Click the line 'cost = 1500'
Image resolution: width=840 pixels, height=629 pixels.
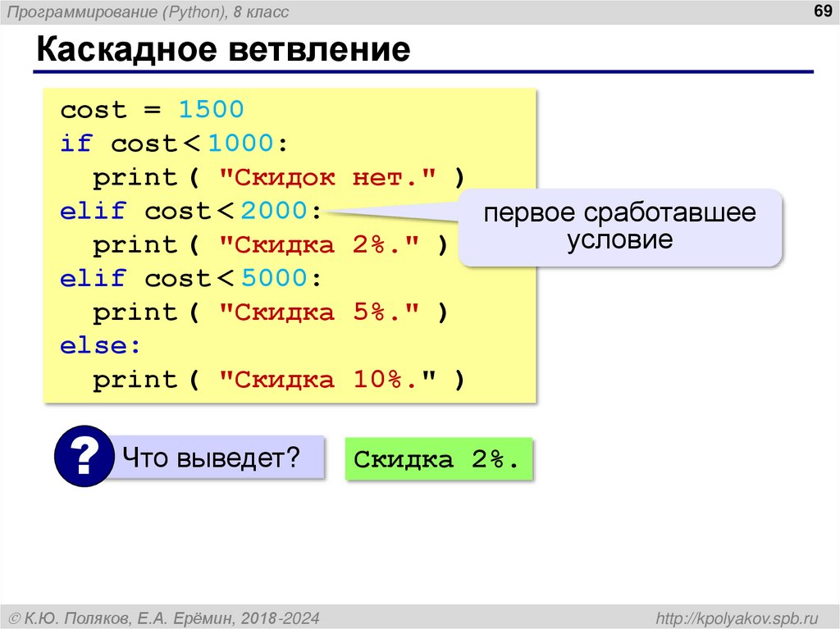(153, 108)
